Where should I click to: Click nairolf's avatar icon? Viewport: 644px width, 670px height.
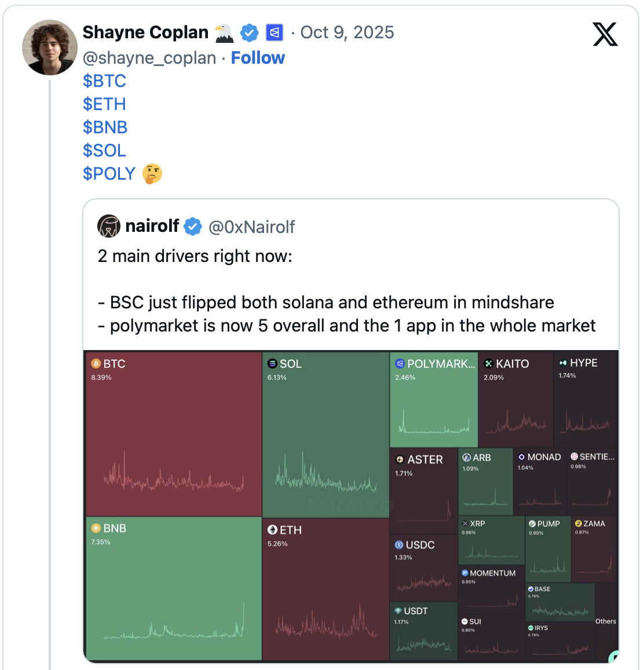click(108, 227)
